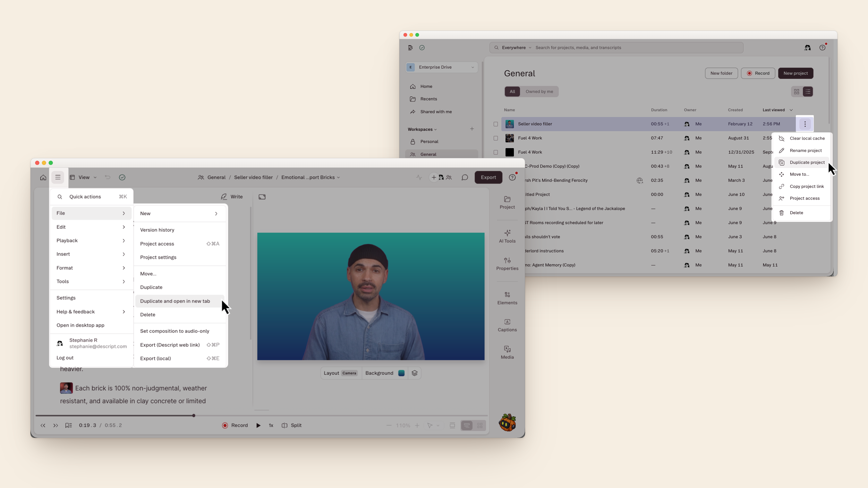Click the New project button

point(795,73)
